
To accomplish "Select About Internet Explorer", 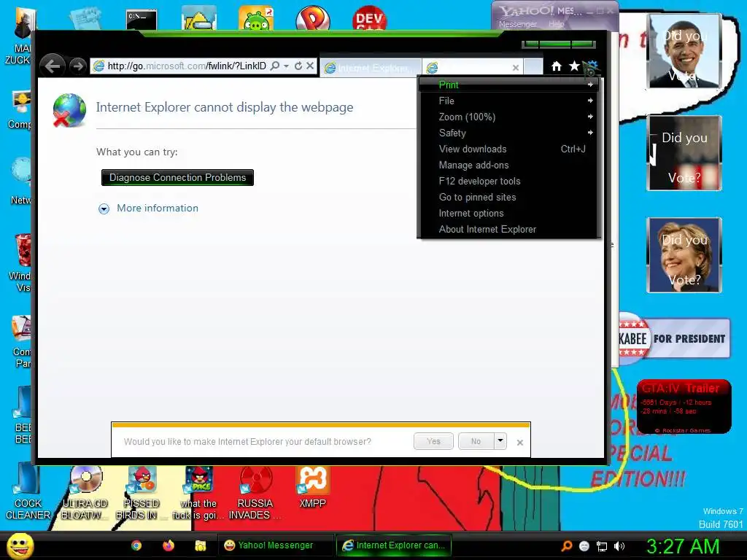I will point(509,230).
